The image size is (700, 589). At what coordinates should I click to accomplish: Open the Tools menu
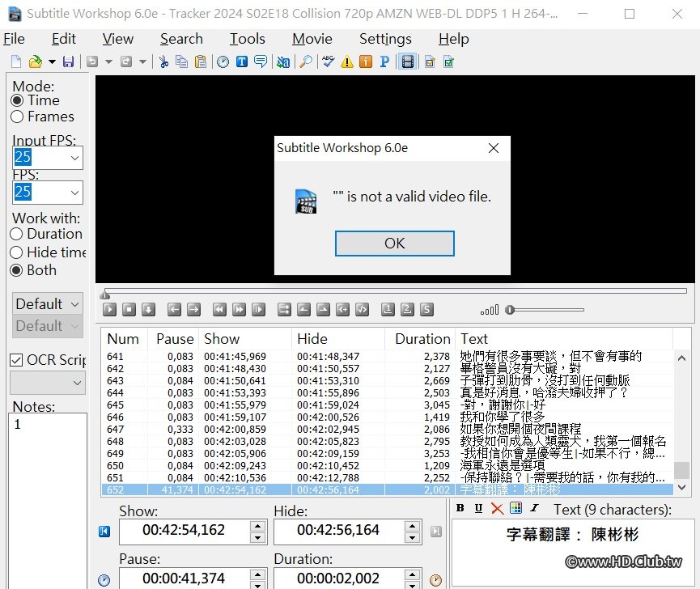point(248,39)
